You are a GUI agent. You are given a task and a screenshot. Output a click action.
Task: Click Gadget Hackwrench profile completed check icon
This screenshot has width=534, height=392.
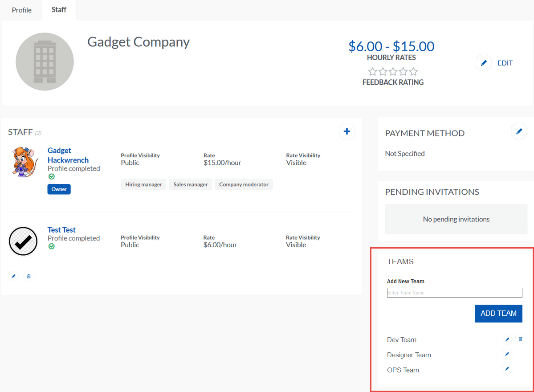51,176
